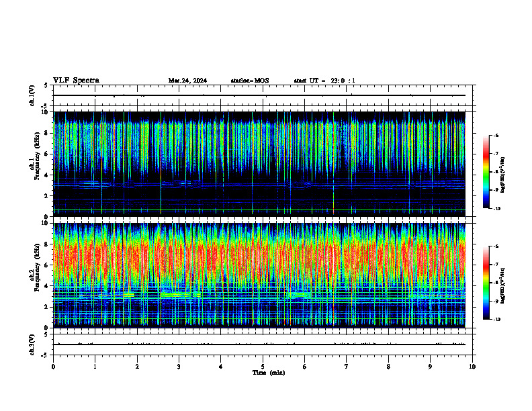Click the "-10" label on ch.2 colorbar
Viewport: 532px width, 411px height.
tap(496, 320)
